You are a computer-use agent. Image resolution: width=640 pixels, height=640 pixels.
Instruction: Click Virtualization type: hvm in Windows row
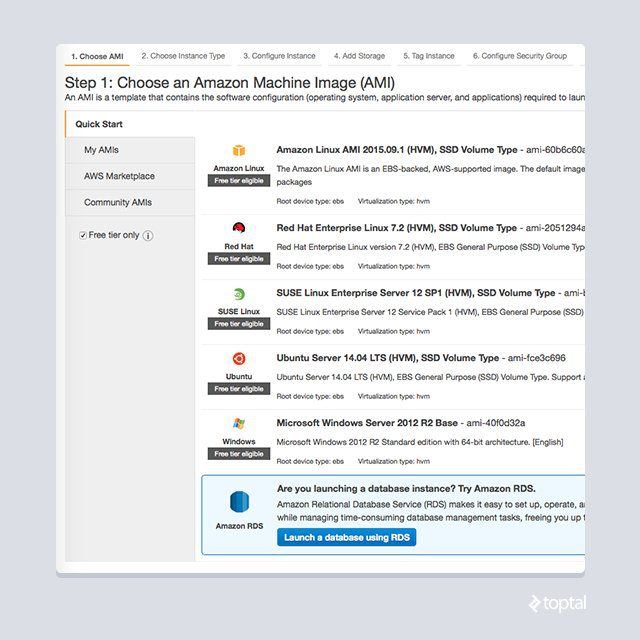(x=394, y=461)
